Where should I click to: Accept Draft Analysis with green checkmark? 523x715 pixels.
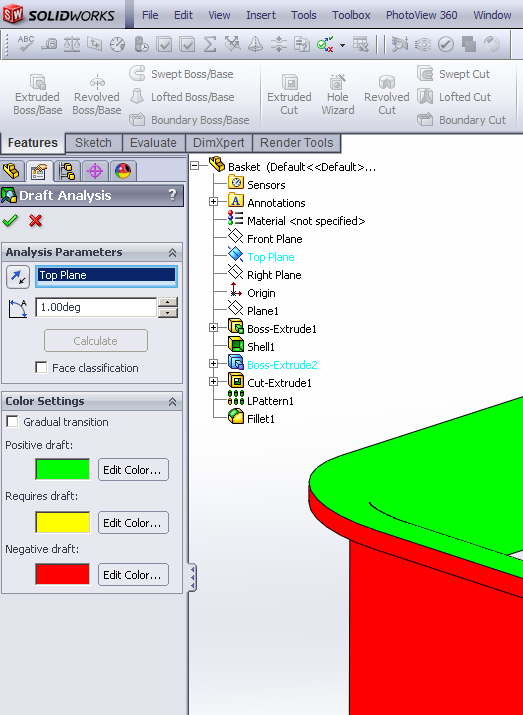click(x=10, y=221)
